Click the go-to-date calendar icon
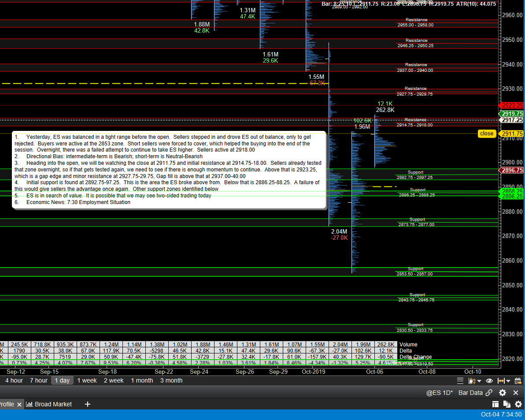Viewport: 525px width, 420px height. point(518,380)
